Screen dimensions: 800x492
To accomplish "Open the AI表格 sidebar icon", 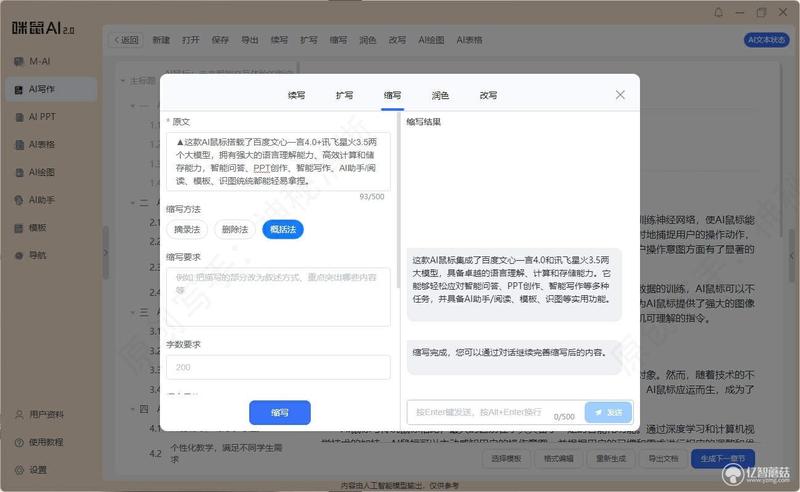I will coord(19,145).
